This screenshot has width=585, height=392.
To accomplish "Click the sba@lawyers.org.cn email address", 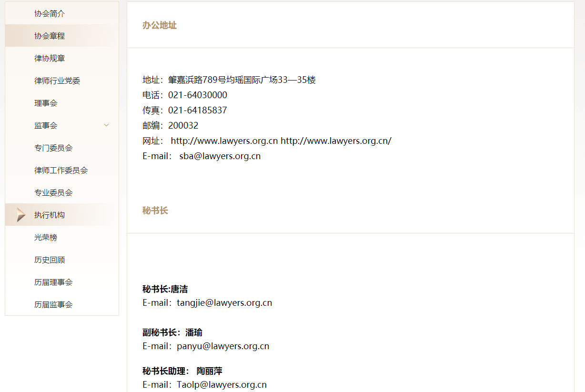I will (219, 156).
